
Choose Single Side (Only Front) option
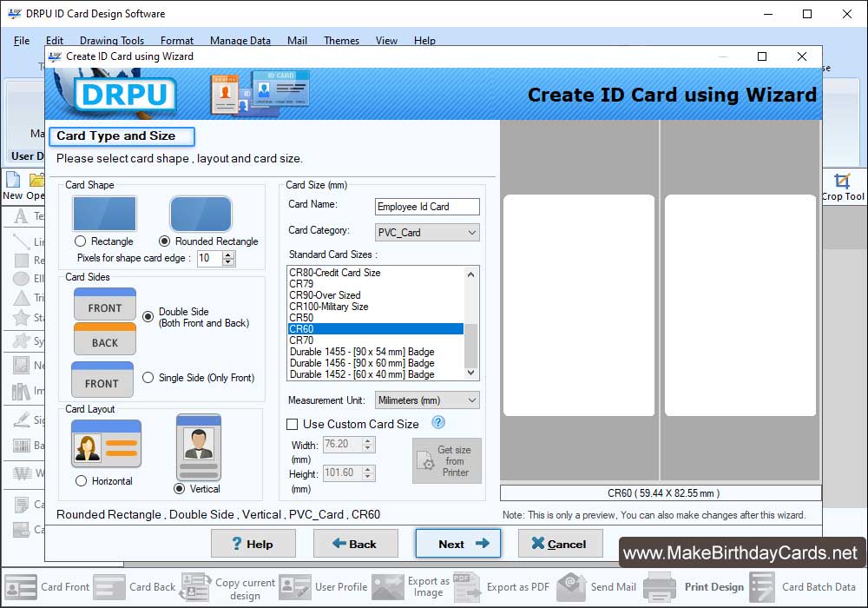(148, 377)
